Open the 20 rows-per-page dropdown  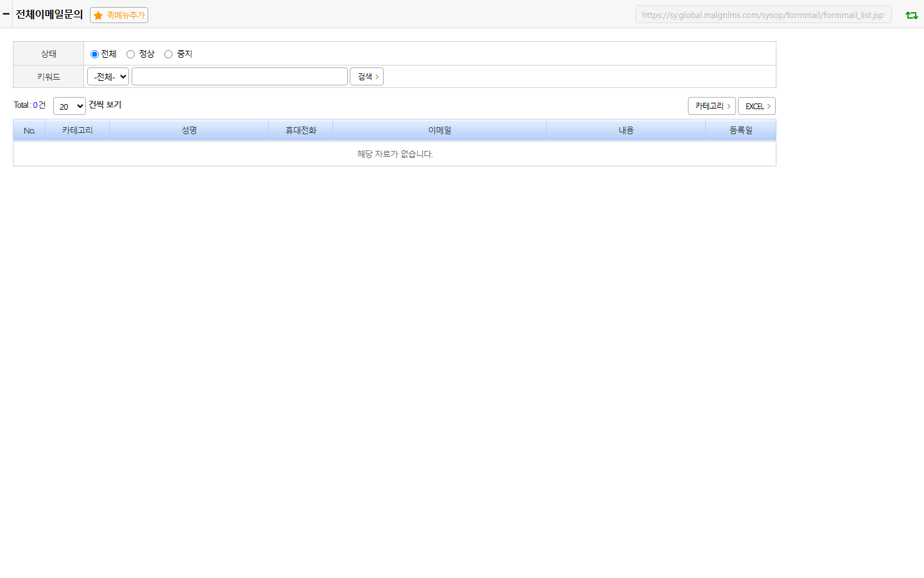pyautogui.click(x=69, y=106)
